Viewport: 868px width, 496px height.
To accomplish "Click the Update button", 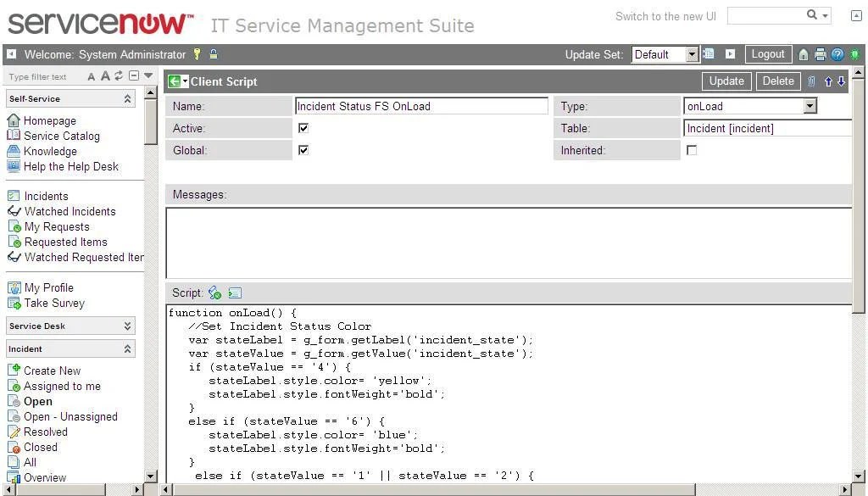I will click(x=726, y=81).
